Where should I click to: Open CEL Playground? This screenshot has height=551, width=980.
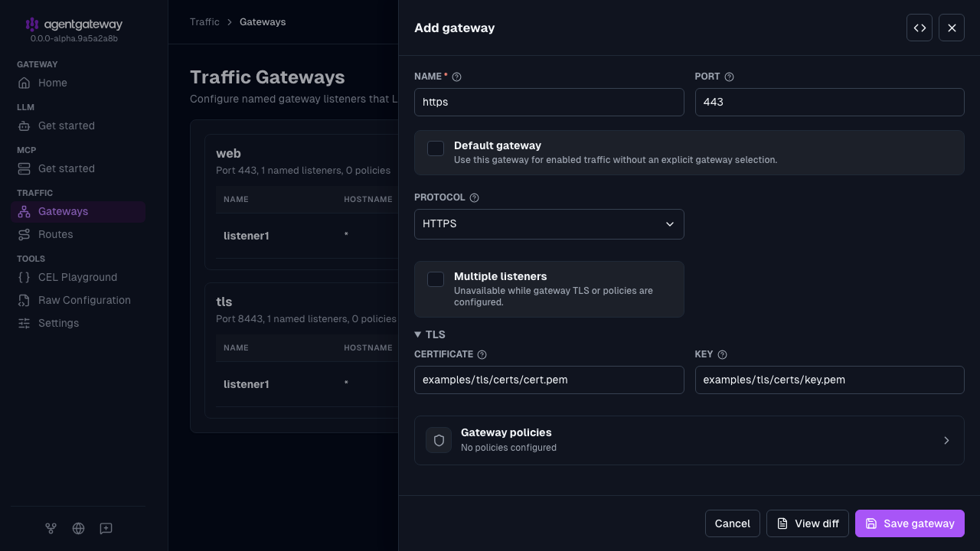78,277
